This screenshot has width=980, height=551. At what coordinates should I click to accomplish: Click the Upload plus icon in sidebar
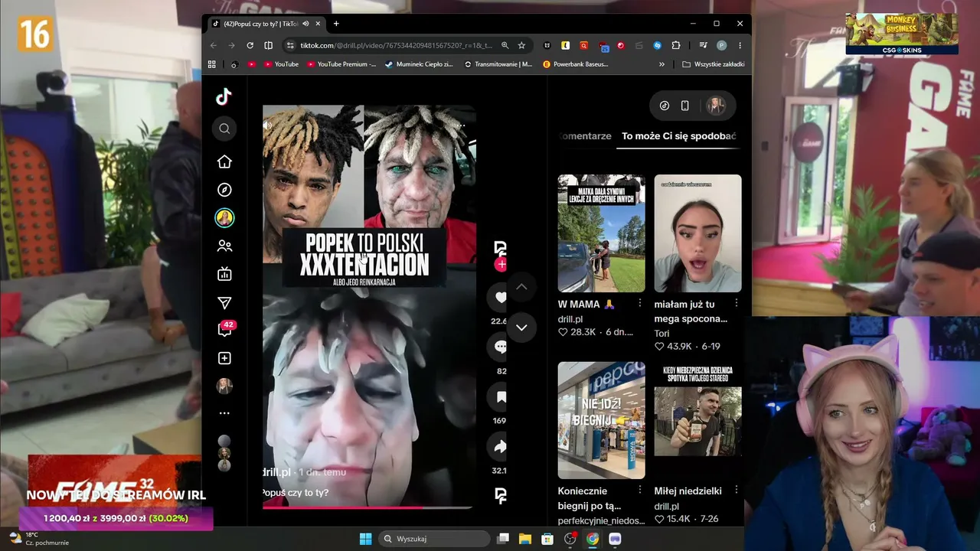(x=224, y=358)
